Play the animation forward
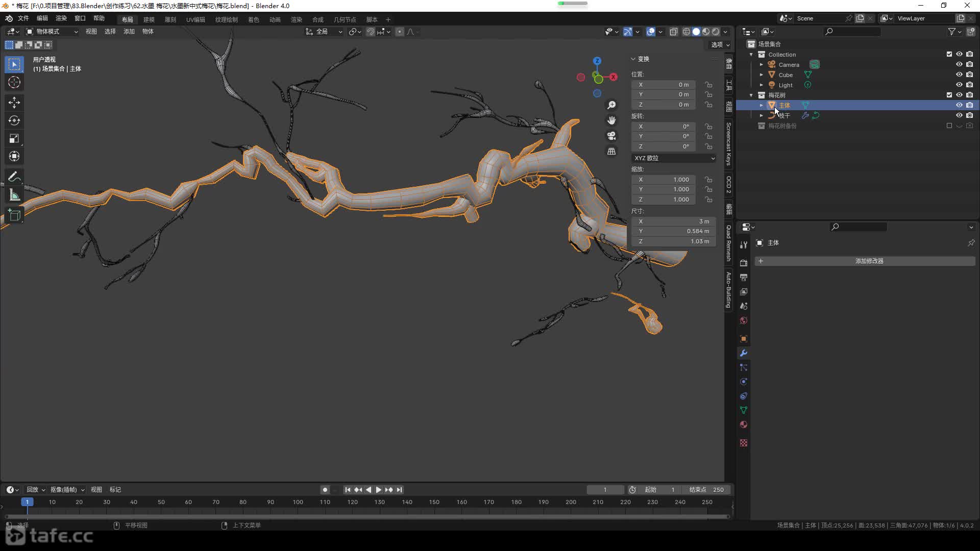Image resolution: width=980 pixels, height=551 pixels. [x=379, y=490]
